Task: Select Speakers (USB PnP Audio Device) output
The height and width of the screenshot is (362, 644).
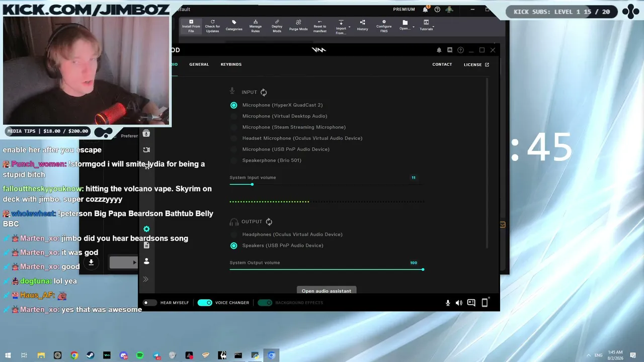Action: (x=277, y=245)
